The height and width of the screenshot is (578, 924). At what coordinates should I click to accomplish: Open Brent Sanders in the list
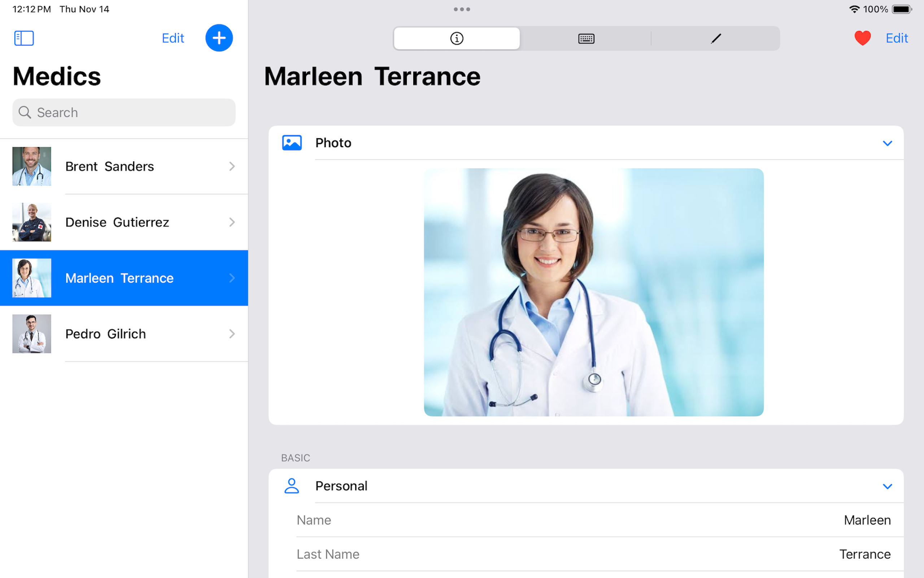click(x=124, y=166)
